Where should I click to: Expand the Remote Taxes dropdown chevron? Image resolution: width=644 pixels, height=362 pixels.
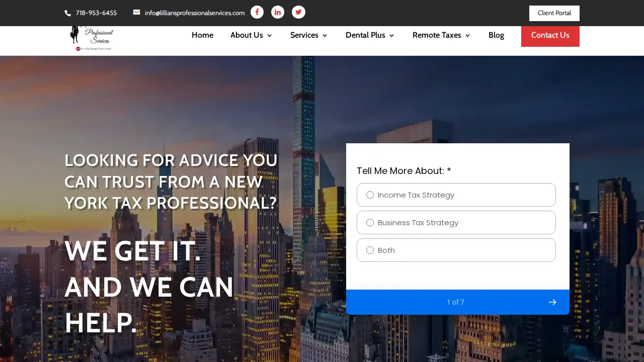point(467,36)
